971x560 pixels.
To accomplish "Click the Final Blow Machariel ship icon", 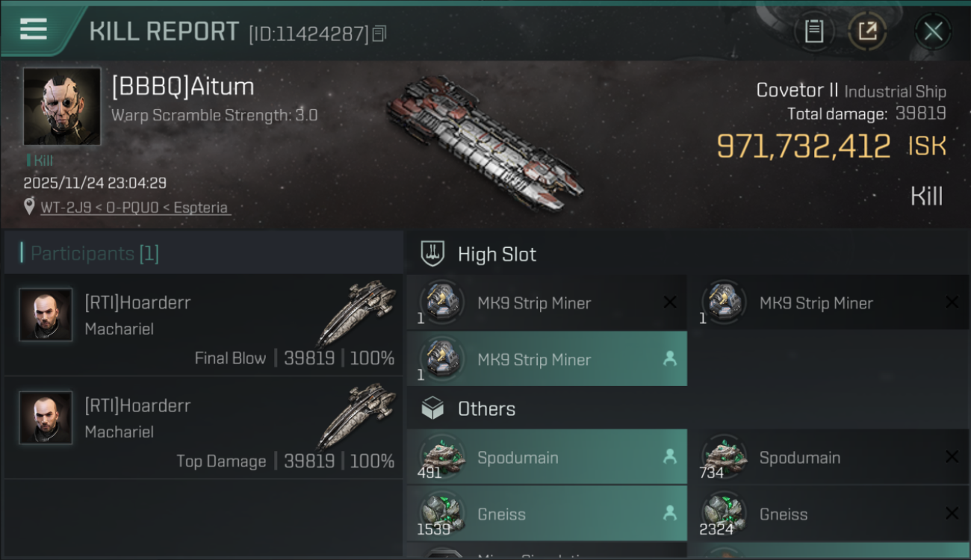I will tap(356, 312).
